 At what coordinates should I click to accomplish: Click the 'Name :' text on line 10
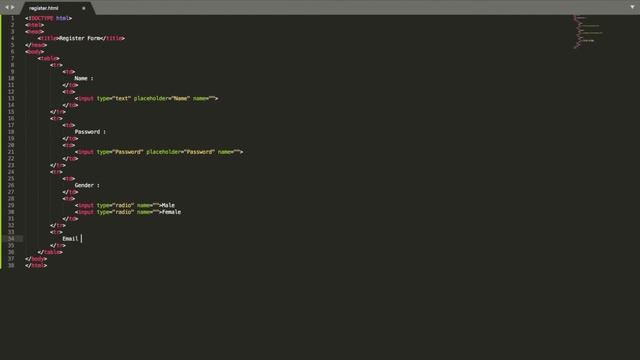[x=84, y=78]
